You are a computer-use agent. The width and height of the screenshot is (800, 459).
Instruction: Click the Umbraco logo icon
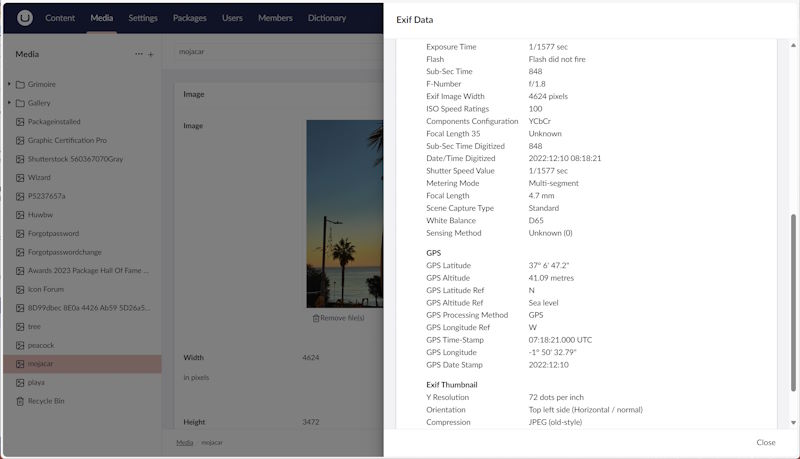24,17
